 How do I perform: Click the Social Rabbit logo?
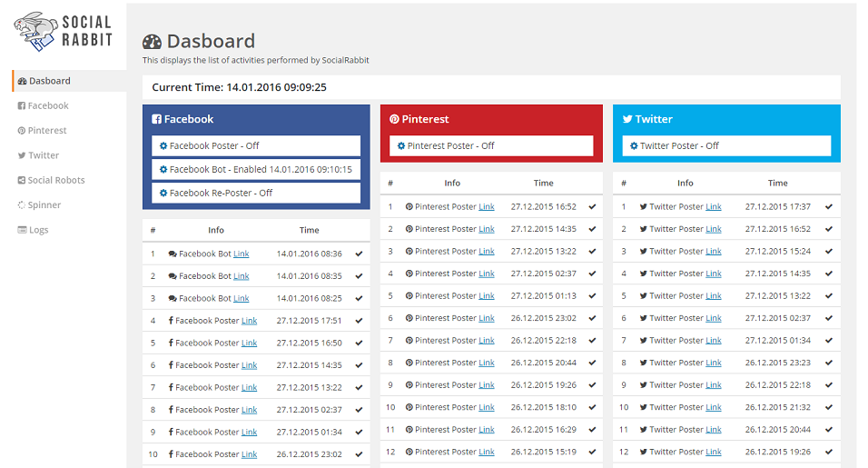point(64,32)
